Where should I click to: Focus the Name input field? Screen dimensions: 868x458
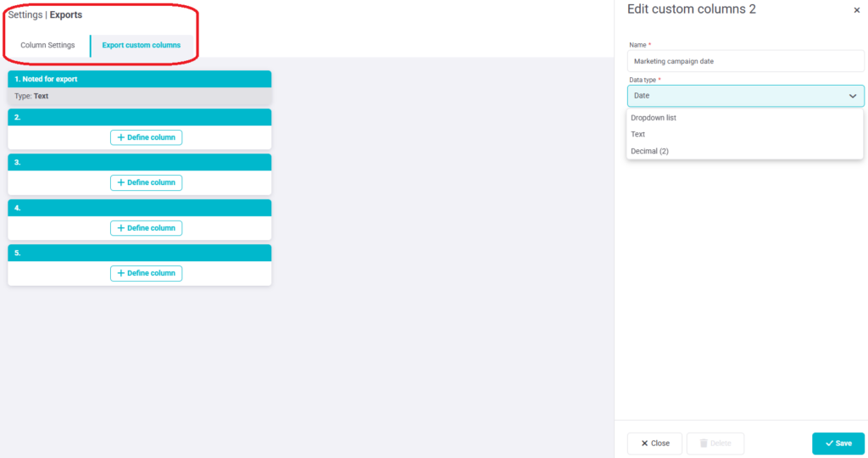click(x=745, y=61)
